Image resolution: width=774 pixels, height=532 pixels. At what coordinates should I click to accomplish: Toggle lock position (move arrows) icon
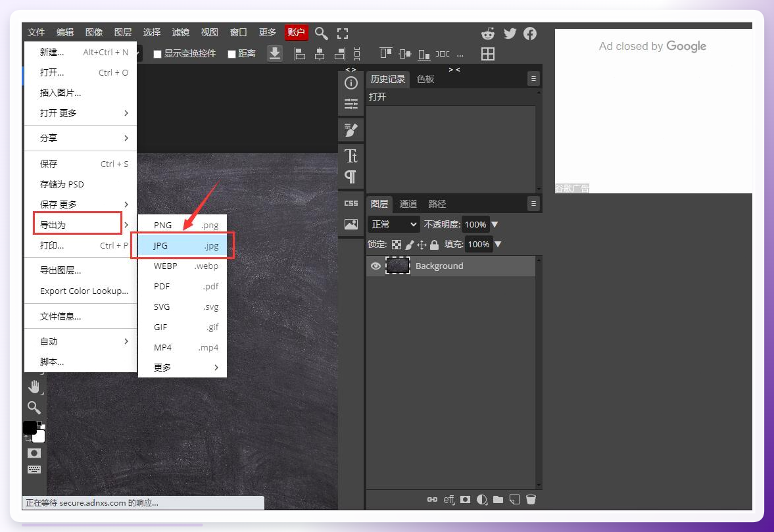click(422, 244)
